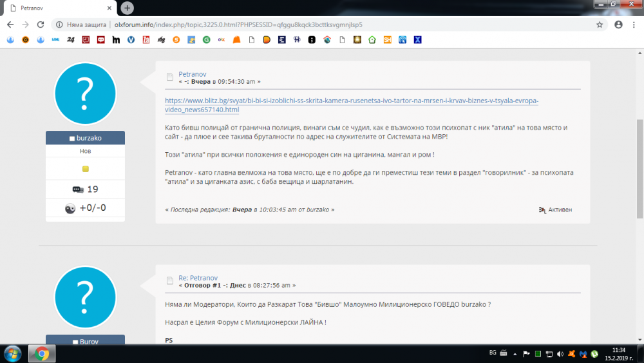Open the green 'G' bookmark icon
644x363 pixels.
click(207, 40)
